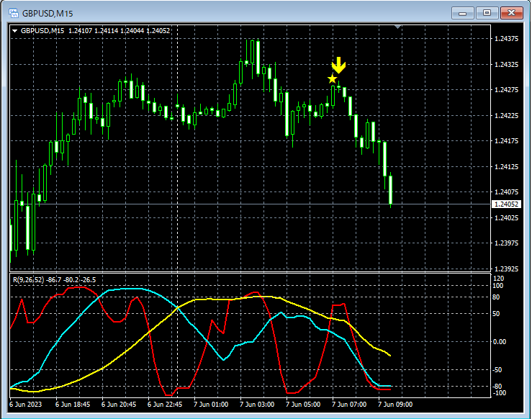Screen dimensions: 532x419
Task: Click the last candle on the chart
Action: pyautogui.click(x=390, y=191)
